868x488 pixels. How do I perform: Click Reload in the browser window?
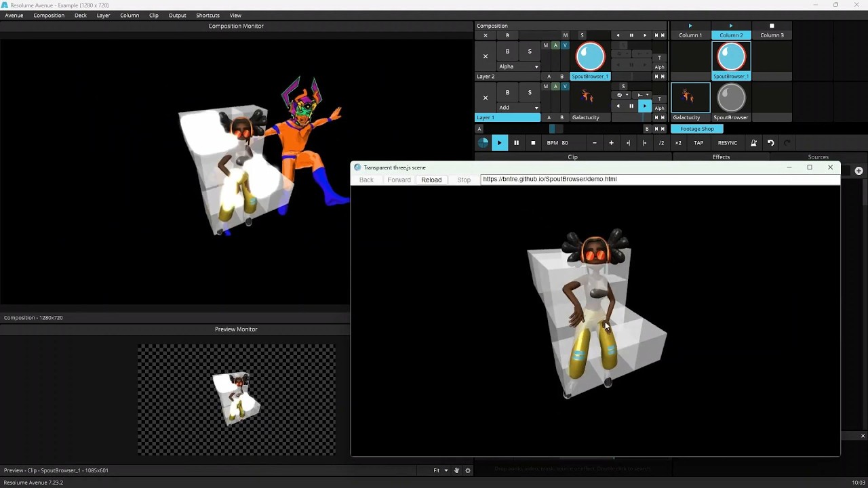click(x=431, y=180)
